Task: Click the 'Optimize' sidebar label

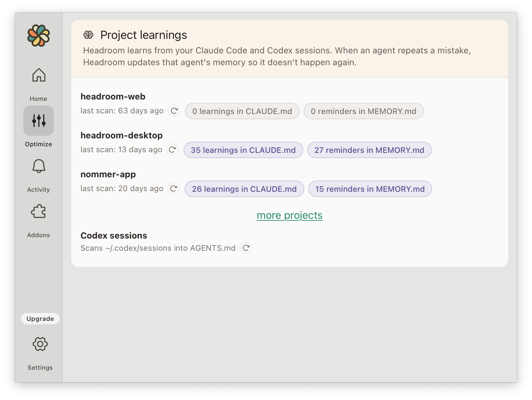Action: (x=39, y=144)
